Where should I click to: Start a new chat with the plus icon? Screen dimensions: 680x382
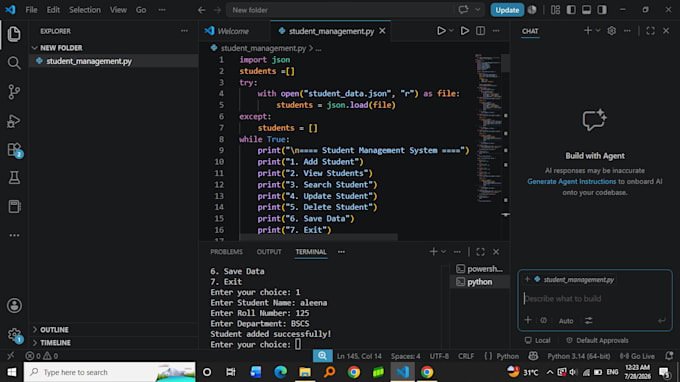pos(588,31)
